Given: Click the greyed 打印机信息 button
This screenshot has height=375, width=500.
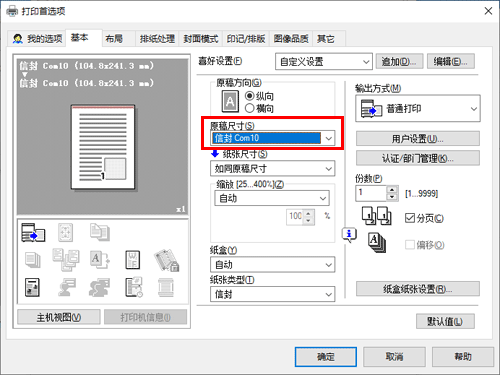Looking at the screenshot, I should (x=145, y=317).
